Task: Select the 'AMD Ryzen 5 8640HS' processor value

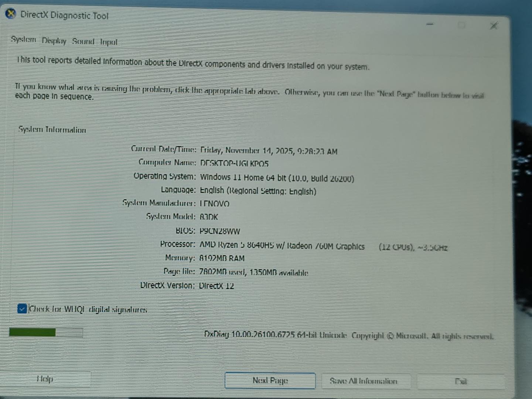Action: tap(236, 245)
